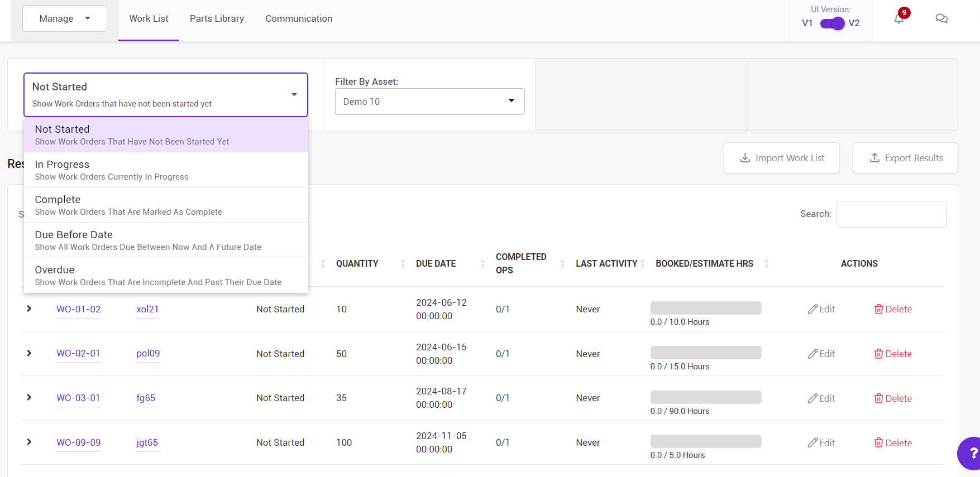This screenshot has height=477, width=980.
Task: Collapse the Not Started status filter dropdown
Action: [166, 94]
